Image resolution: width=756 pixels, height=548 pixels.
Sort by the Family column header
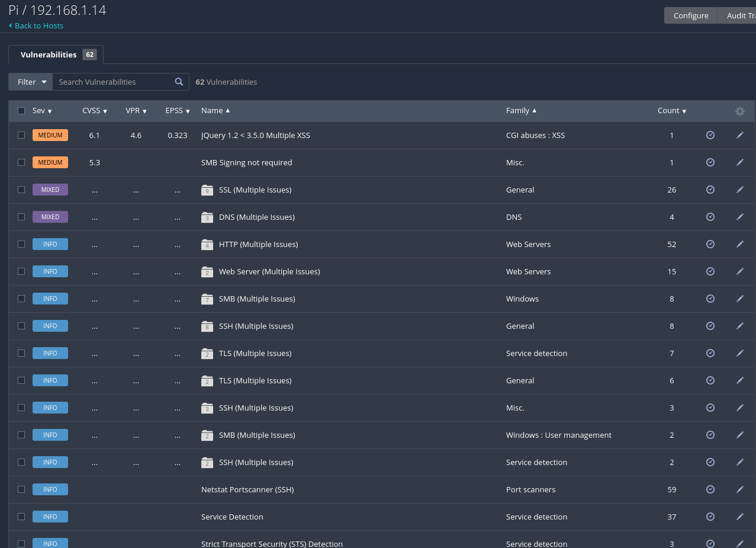pos(520,111)
